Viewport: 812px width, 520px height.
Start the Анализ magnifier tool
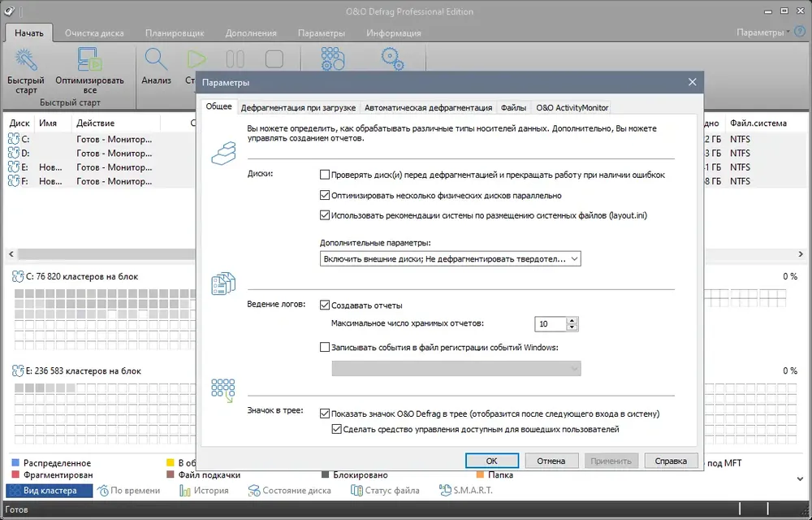coord(156,60)
